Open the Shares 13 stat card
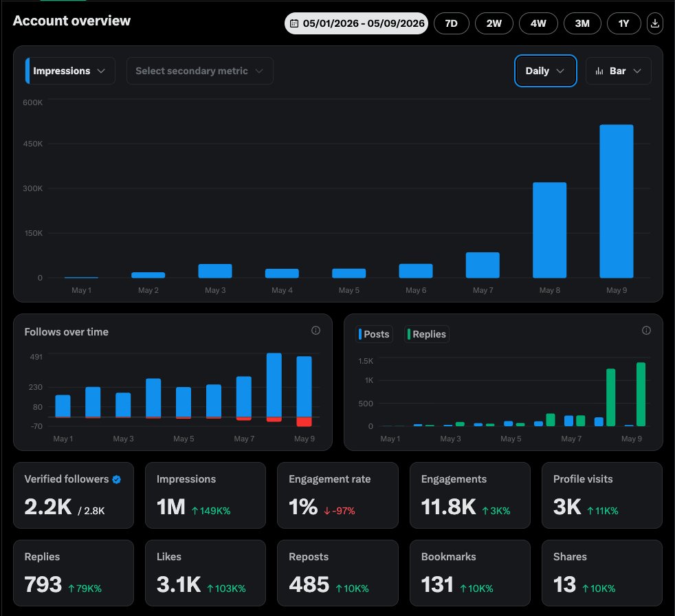 pos(602,573)
